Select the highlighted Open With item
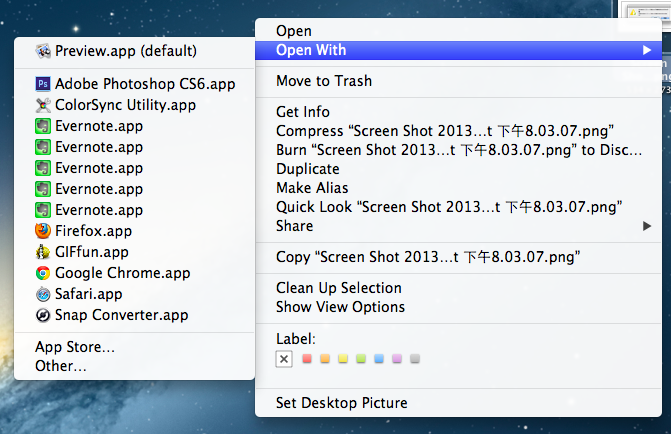 (458, 50)
